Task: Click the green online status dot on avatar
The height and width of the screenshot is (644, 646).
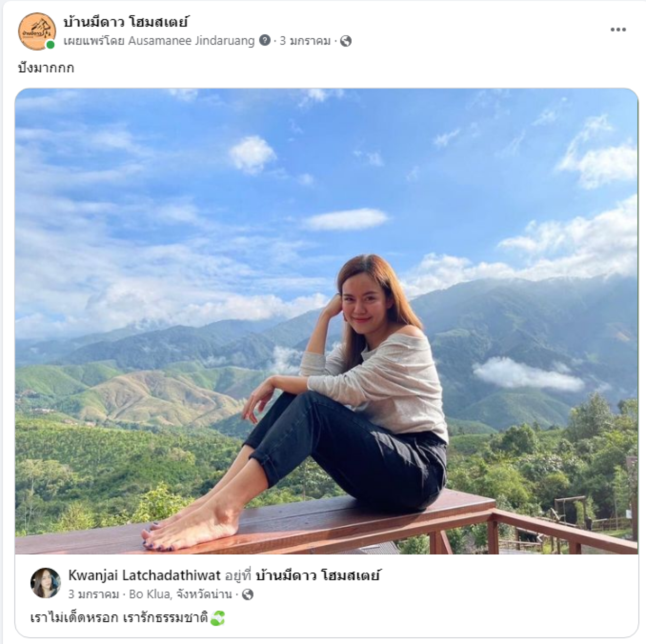Action: tap(50, 44)
